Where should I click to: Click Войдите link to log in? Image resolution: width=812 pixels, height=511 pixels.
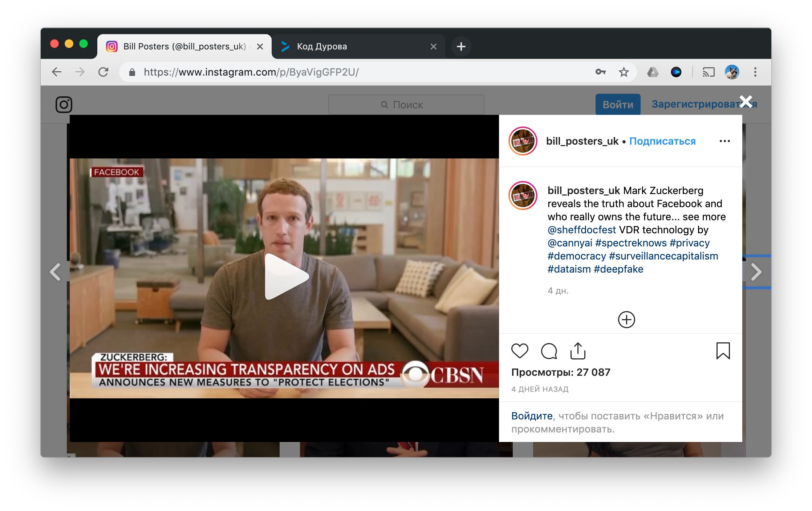click(x=532, y=416)
